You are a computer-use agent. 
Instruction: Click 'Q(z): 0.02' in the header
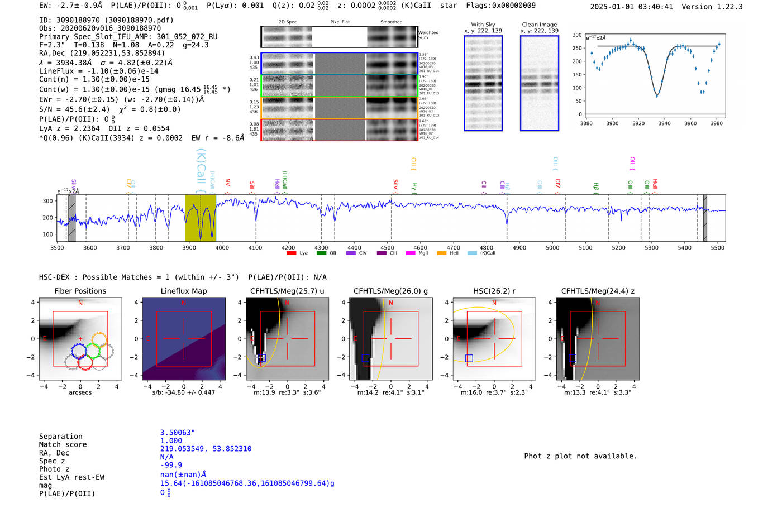click(293, 6)
